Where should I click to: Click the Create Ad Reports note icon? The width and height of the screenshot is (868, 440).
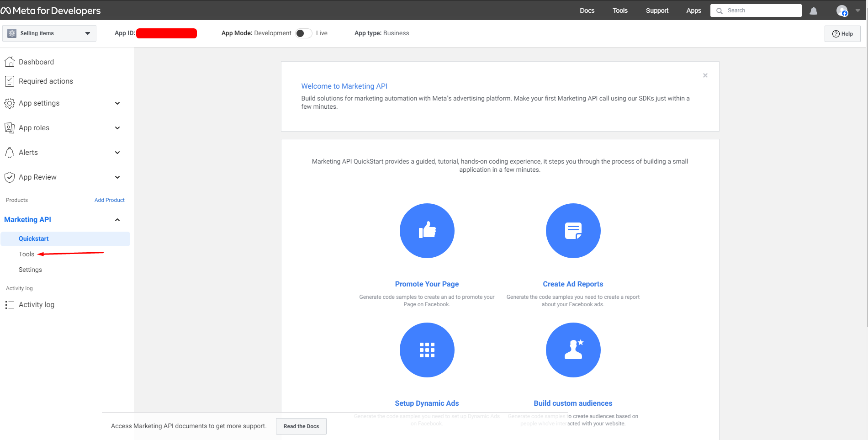pos(573,231)
